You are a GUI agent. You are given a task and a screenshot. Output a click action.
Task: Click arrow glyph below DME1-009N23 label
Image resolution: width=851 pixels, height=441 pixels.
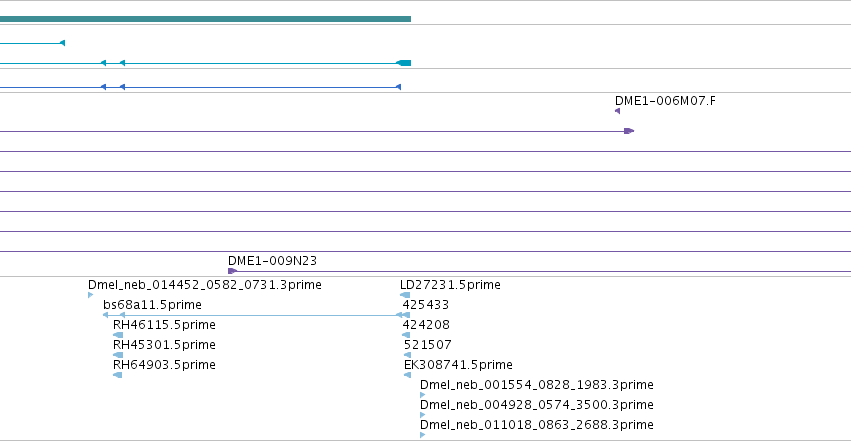(x=232, y=271)
